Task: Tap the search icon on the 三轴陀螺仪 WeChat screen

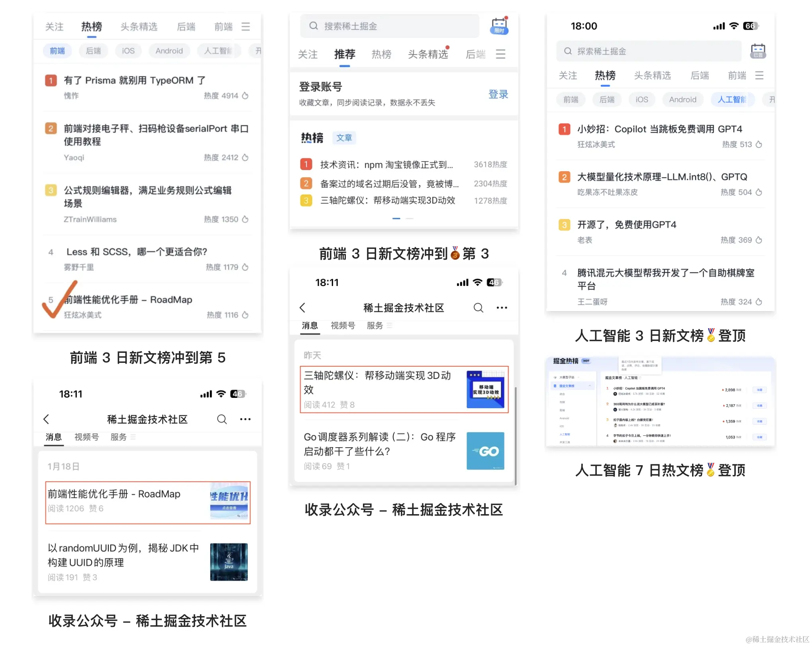Action: pyautogui.click(x=479, y=307)
